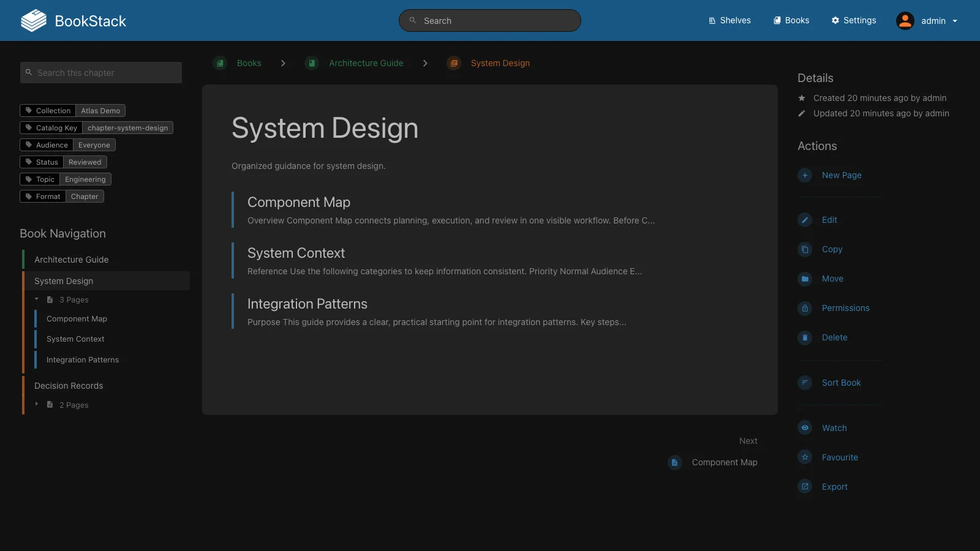Click the Reviewed tag value
This screenshot has width=980, height=551.
point(85,162)
